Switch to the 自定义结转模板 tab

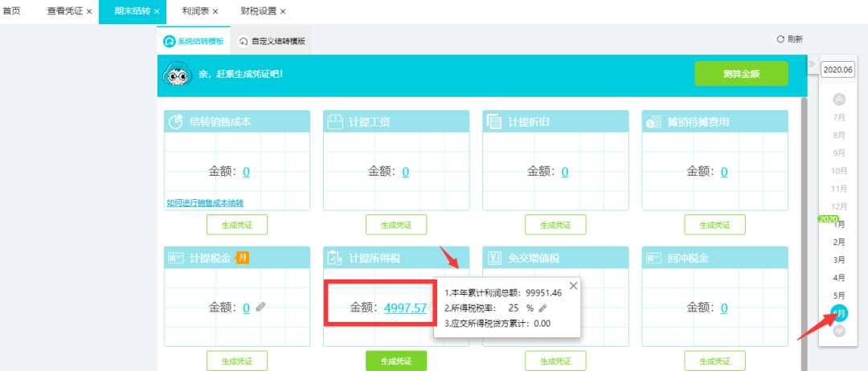pos(272,40)
